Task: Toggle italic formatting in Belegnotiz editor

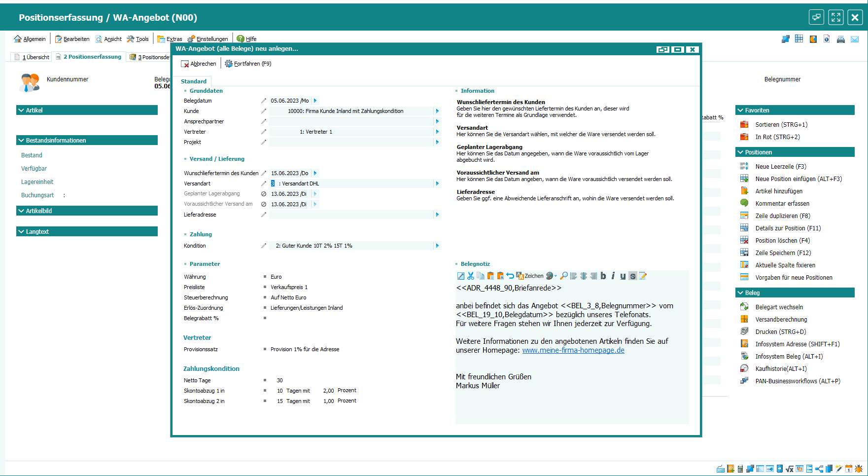Action: click(613, 276)
